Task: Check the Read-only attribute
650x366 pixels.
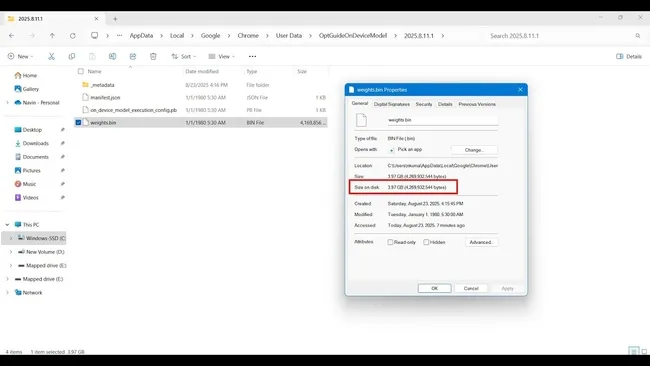Action: (390, 242)
